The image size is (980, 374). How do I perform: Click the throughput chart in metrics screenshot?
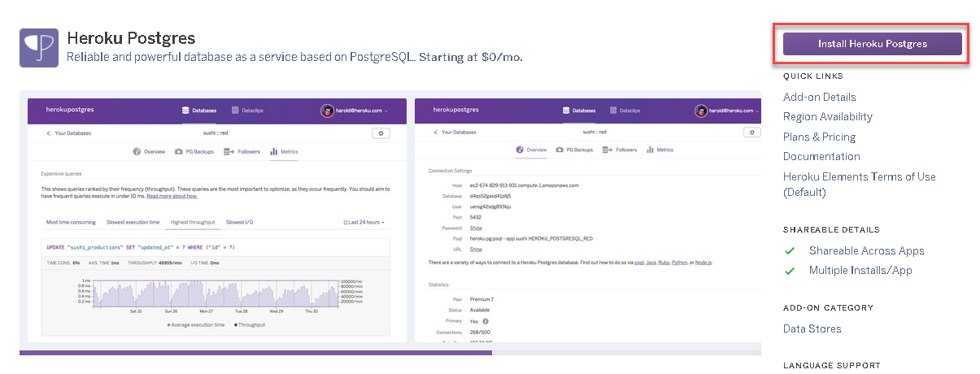(x=216, y=294)
